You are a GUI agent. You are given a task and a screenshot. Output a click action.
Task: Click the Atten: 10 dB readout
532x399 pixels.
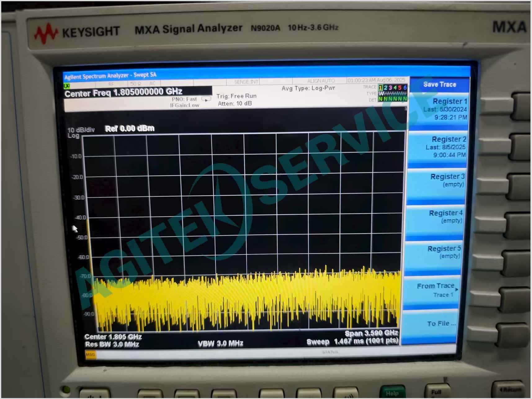235,104
